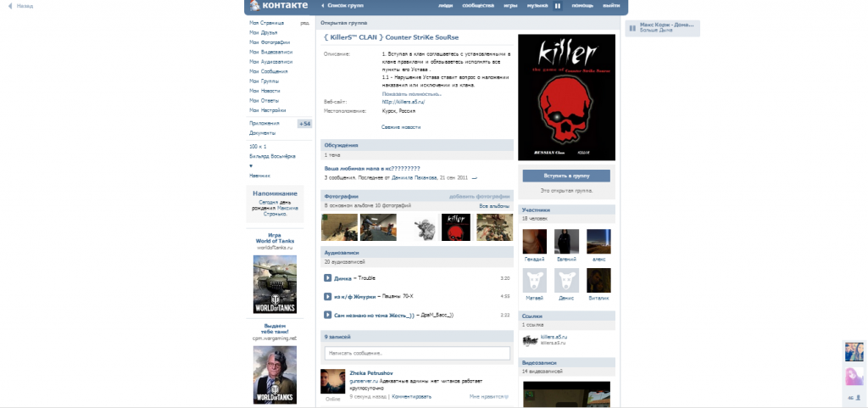Go back to Список групп
Viewport: 868px width, 408px height.
click(344, 6)
